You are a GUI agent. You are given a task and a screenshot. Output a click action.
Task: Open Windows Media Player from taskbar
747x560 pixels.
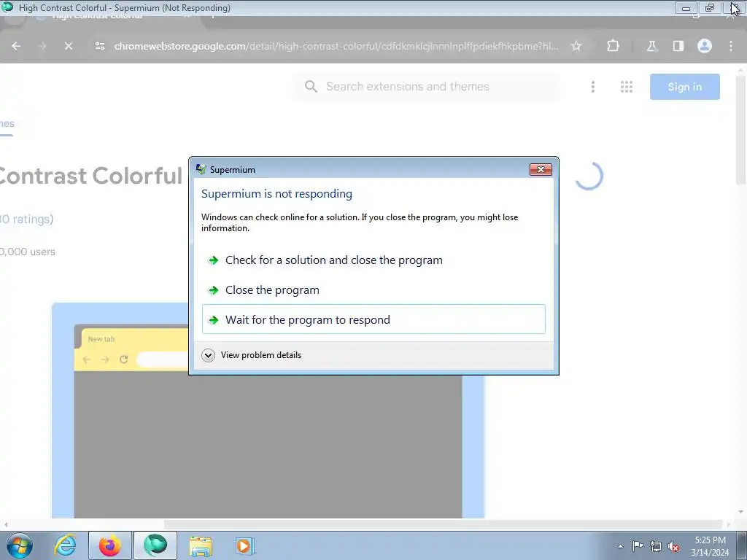(x=245, y=545)
